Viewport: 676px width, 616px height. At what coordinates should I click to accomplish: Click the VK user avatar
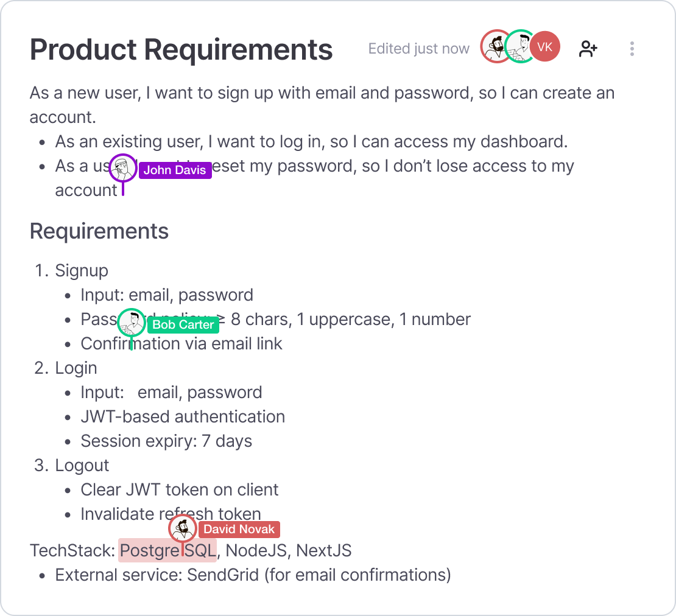pos(545,47)
